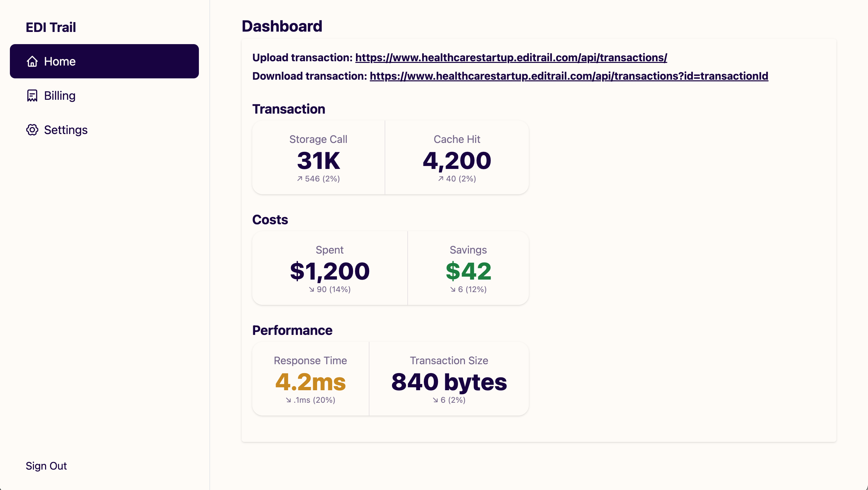Go to the Billing page
Viewport: 868px width, 490px height.
pyautogui.click(x=60, y=96)
